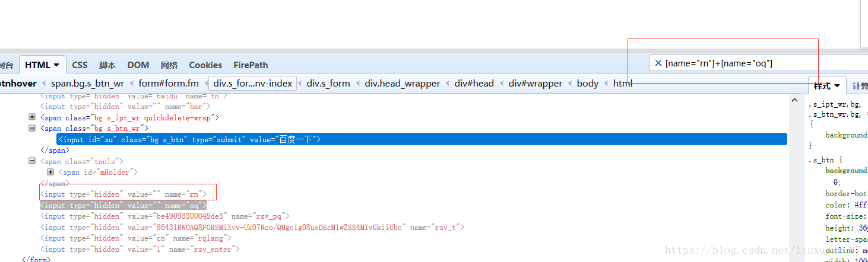This screenshot has width=868, height=262.
Task: Click the .s_ipt_wr.bg selector in styles panel
Action: click(835, 104)
